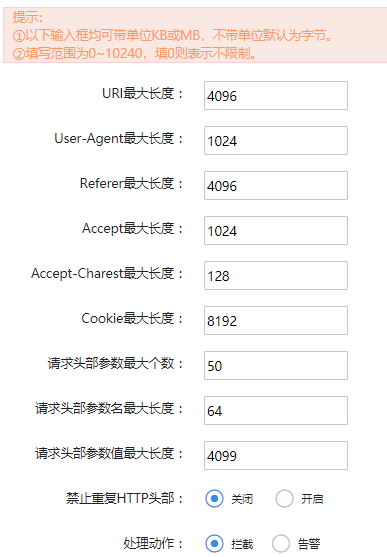Click the Cookie最大长度 input showing 8192
This screenshot has height=557, width=387.
(276, 320)
